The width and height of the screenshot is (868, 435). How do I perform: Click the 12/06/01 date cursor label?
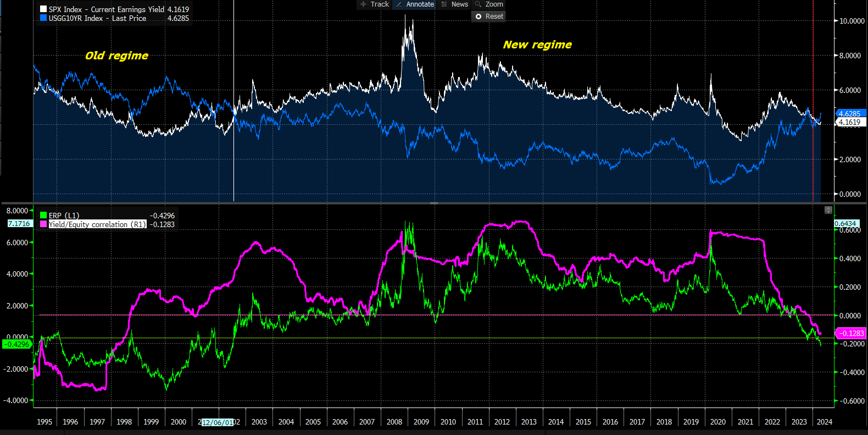tap(218, 422)
